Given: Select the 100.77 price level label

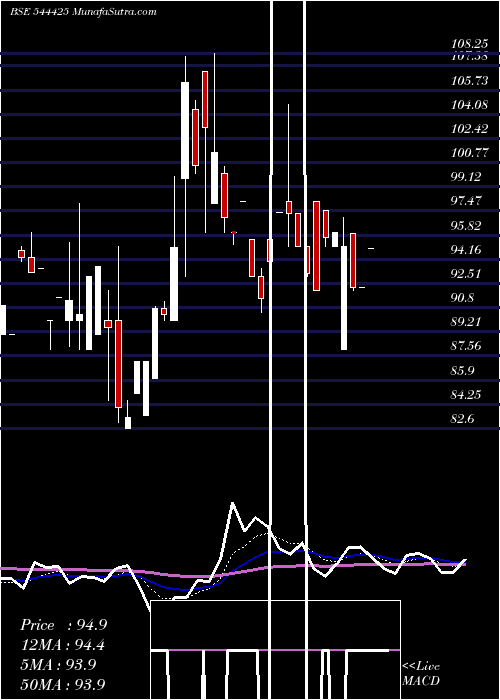Looking at the screenshot, I should (x=469, y=153).
